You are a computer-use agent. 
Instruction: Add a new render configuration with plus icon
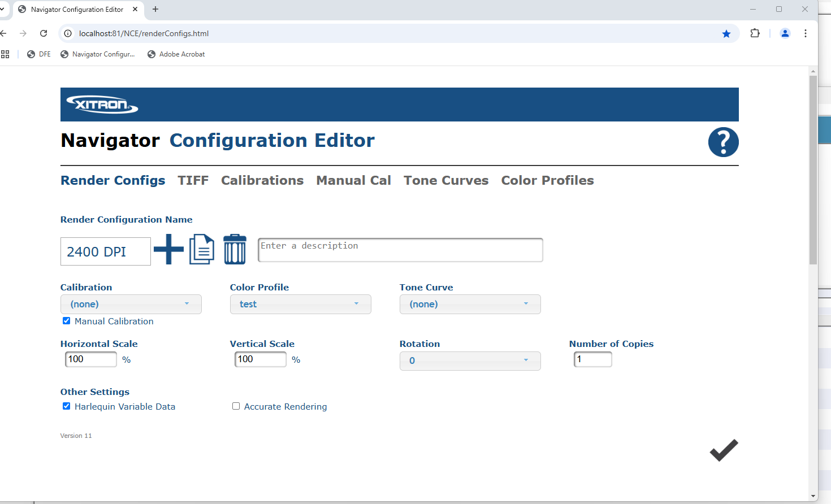168,249
